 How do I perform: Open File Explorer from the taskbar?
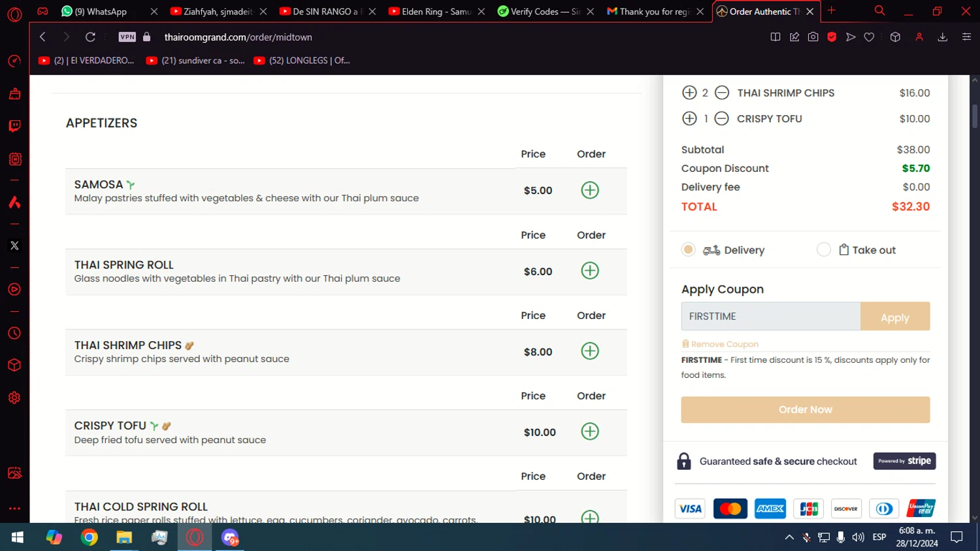pyautogui.click(x=124, y=537)
